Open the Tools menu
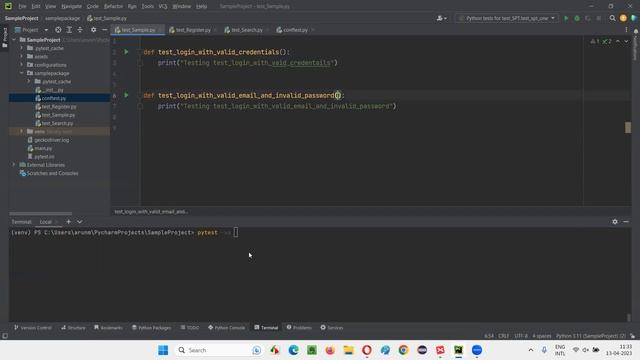Viewport: 640px width, 360px height. pyautogui.click(x=148, y=6)
